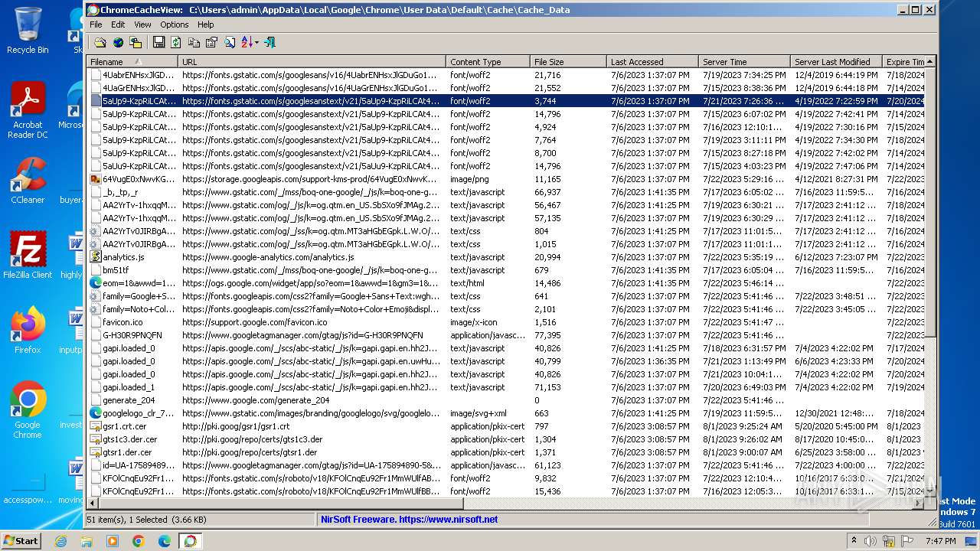980x551 pixels.
Task: Sort by the Server Last Modified column header
Action: pyautogui.click(x=837, y=62)
